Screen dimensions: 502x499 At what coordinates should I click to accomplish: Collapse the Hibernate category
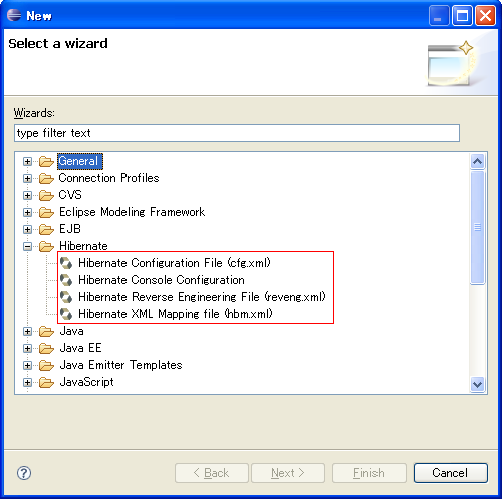click(27, 246)
